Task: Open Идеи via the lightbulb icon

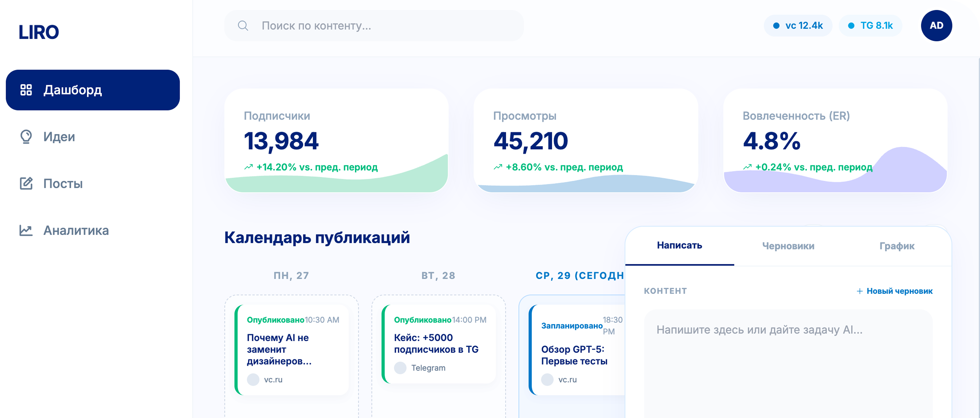Action: coord(26,137)
